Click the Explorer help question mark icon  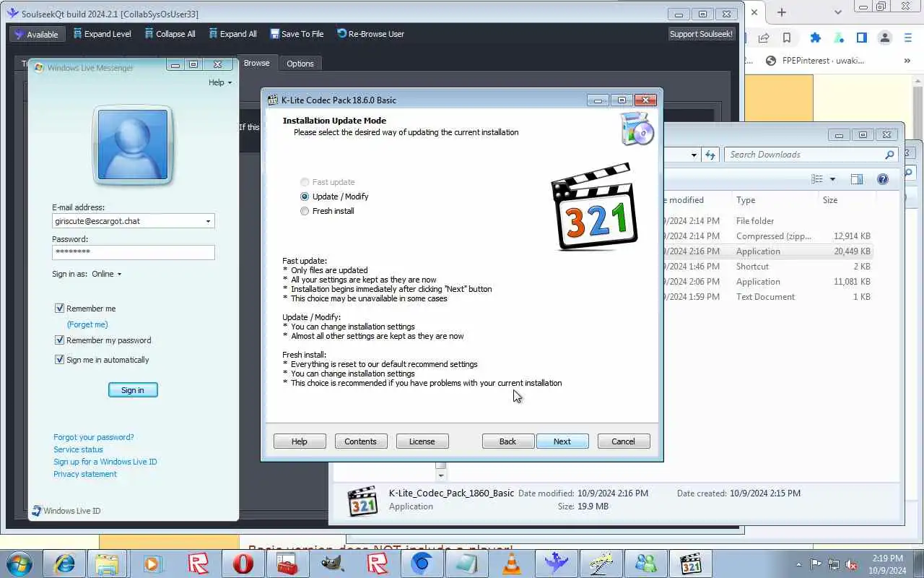pyautogui.click(x=882, y=179)
